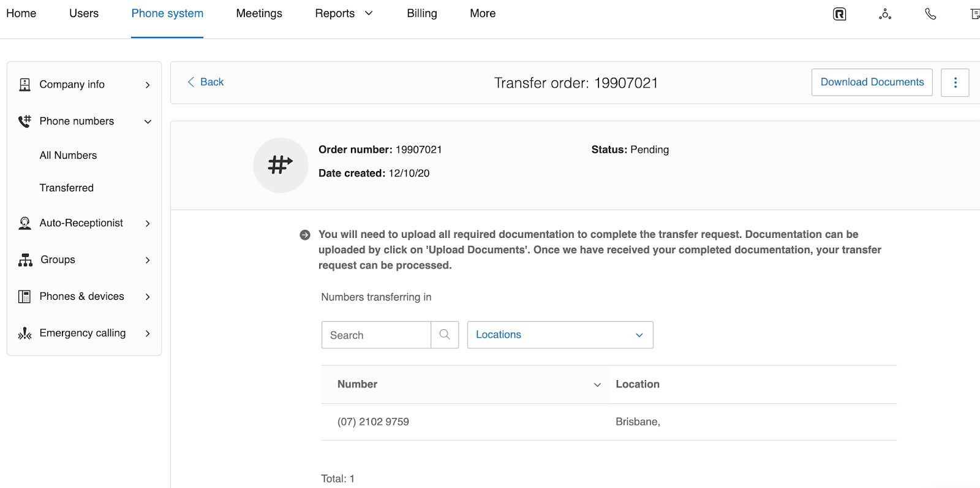The height and width of the screenshot is (488, 980).
Task: Click the Phones & devices icon
Action: pos(24,297)
